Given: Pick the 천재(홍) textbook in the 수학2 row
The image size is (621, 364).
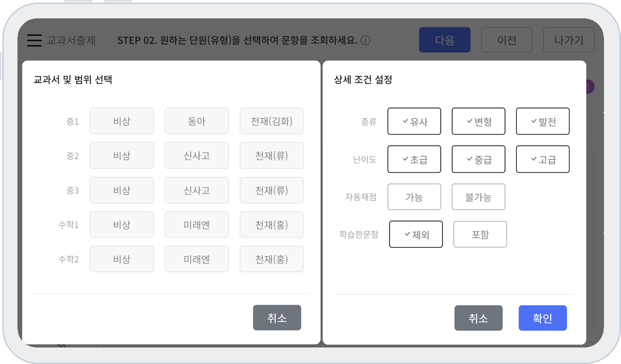Looking at the screenshot, I should (x=271, y=259).
